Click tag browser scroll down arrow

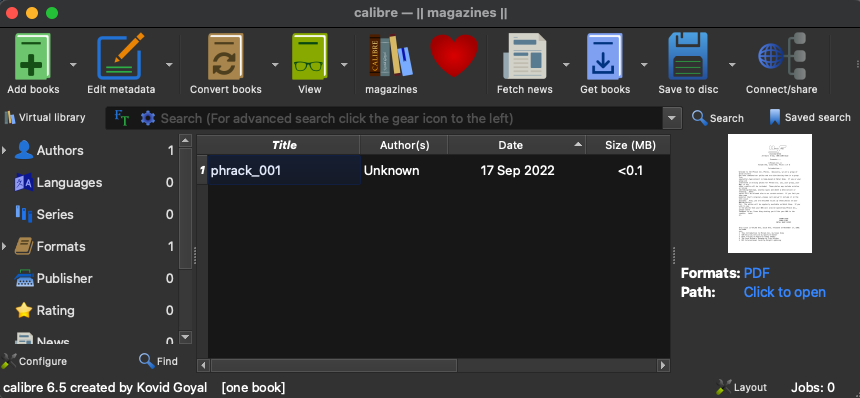coord(185,337)
